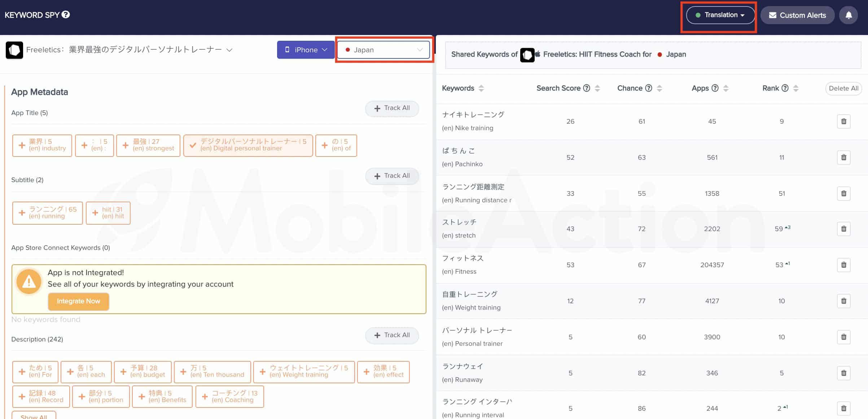Add the Record keyword chip
This screenshot has width=868, height=419.
(41, 397)
